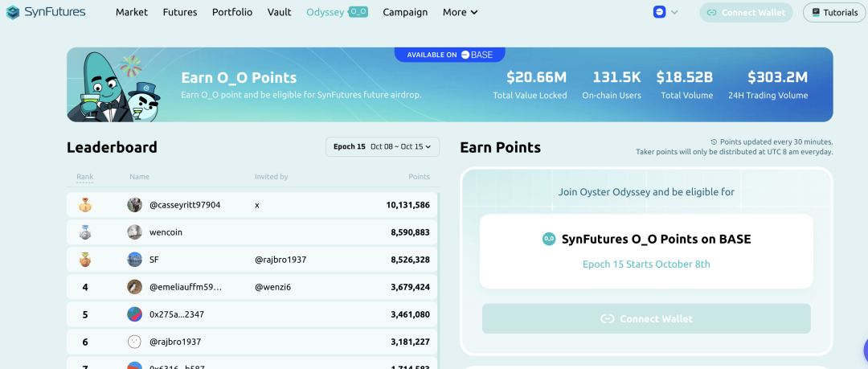Expand the More dropdown menu
Screen dimensions: 868x369
[460, 12]
